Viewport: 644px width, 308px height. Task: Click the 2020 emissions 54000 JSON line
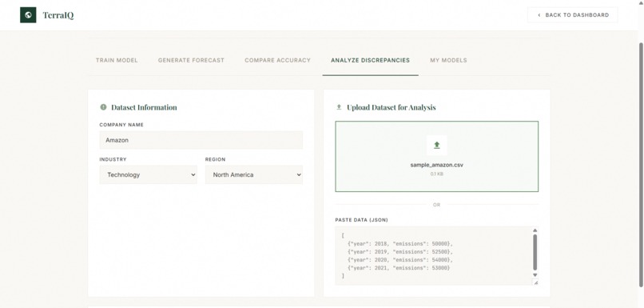[x=400, y=260]
